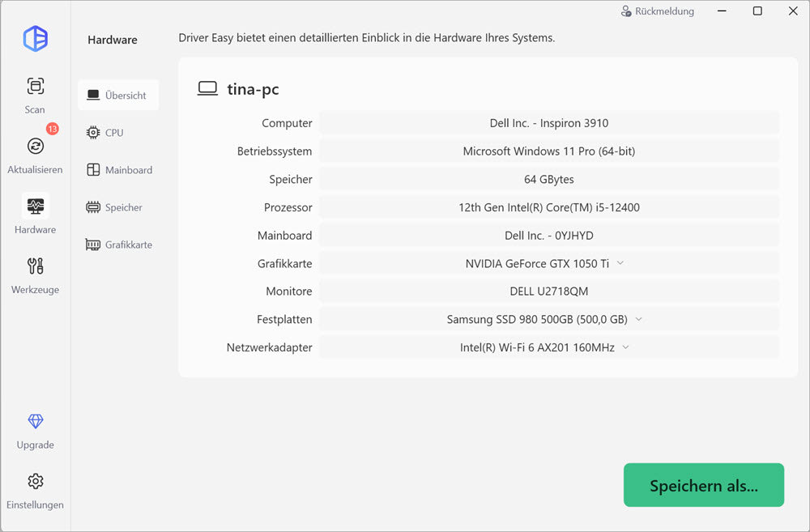Viewport: 810px width, 532px height.
Task: Click the Intel(R) Wi-Fi 6 AX201 text
Action: (x=537, y=347)
